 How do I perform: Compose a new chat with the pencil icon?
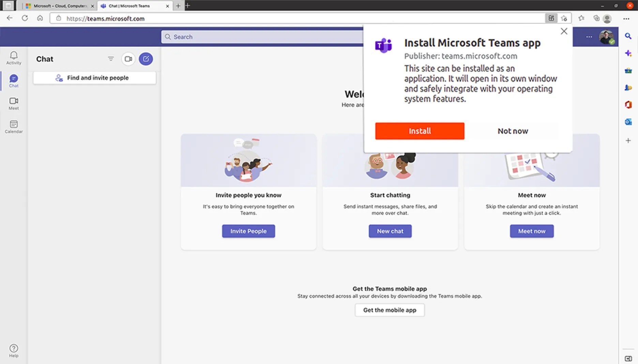(146, 59)
